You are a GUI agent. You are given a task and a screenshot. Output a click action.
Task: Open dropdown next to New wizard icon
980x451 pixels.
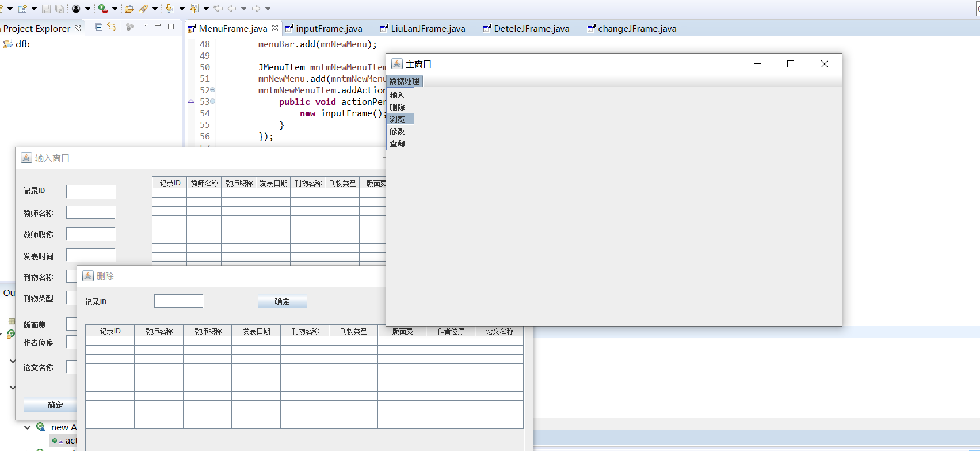pos(34,9)
